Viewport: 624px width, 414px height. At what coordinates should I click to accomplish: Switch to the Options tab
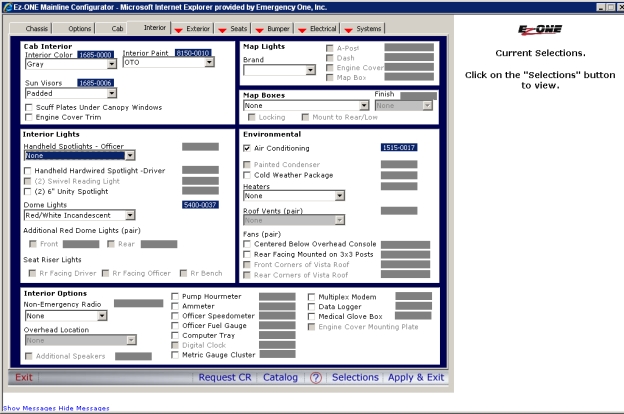click(x=80, y=29)
